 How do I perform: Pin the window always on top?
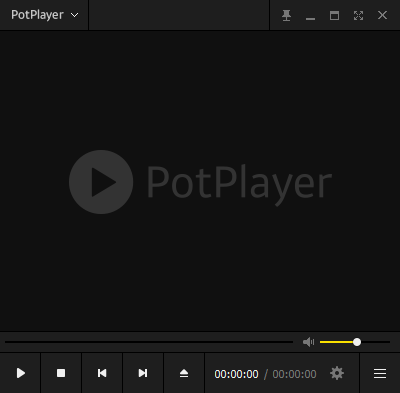pos(286,15)
